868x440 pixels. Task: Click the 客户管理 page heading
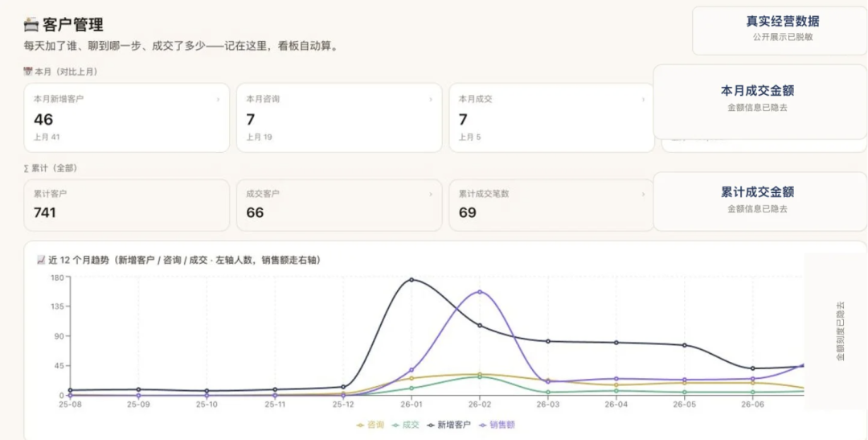pyautogui.click(x=72, y=25)
